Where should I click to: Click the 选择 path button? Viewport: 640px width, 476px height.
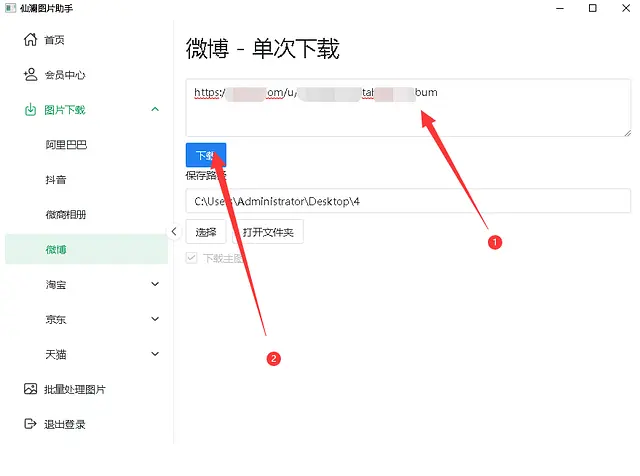tap(206, 232)
